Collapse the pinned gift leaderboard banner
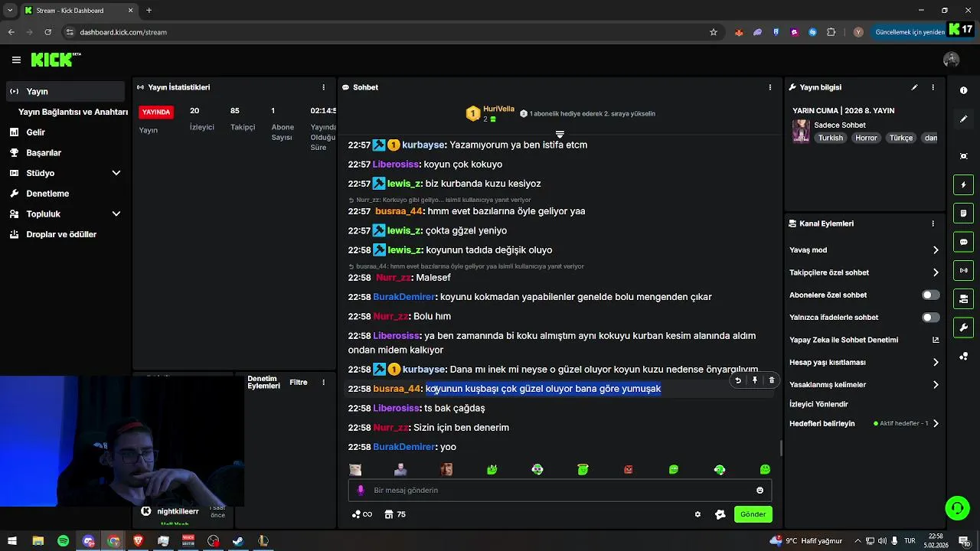This screenshot has width=980, height=551. point(560,135)
